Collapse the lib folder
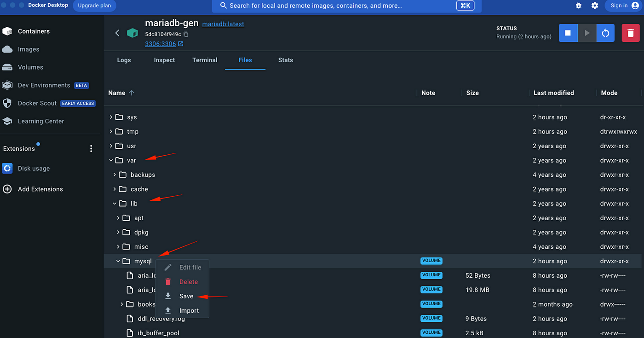This screenshot has width=644, height=338. pos(115,204)
